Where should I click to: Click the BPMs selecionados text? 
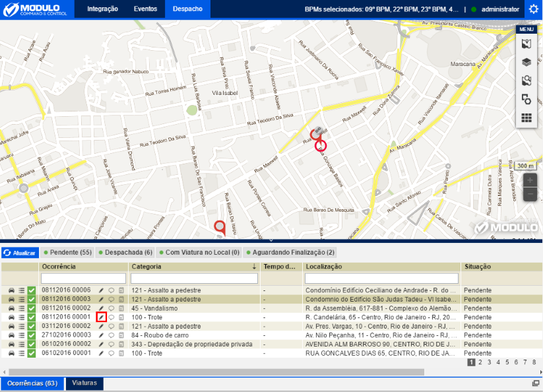pyautogui.click(x=381, y=9)
